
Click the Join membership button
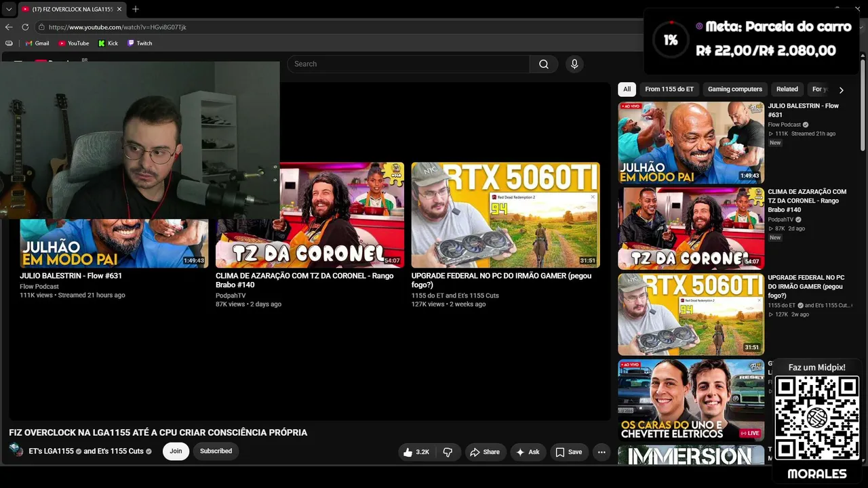click(176, 451)
